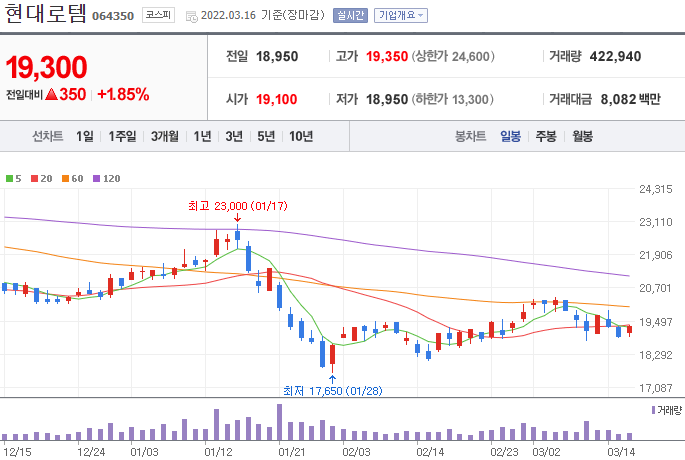Click the 03/14 date axis label
Screen dimensions: 685x460
[621, 452]
